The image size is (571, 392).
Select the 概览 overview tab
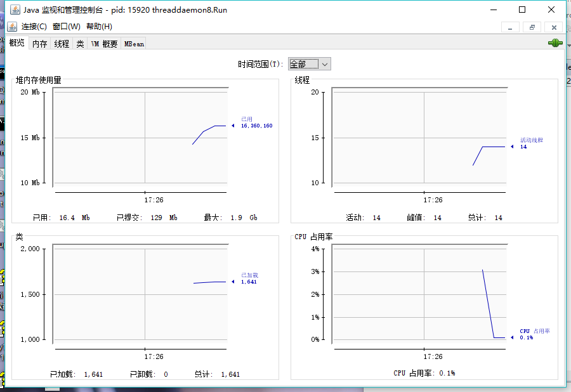pos(16,43)
